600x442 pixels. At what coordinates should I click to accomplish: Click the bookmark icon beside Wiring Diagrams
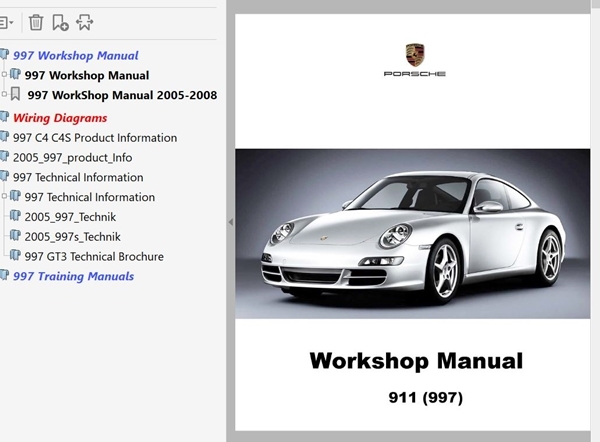4,116
